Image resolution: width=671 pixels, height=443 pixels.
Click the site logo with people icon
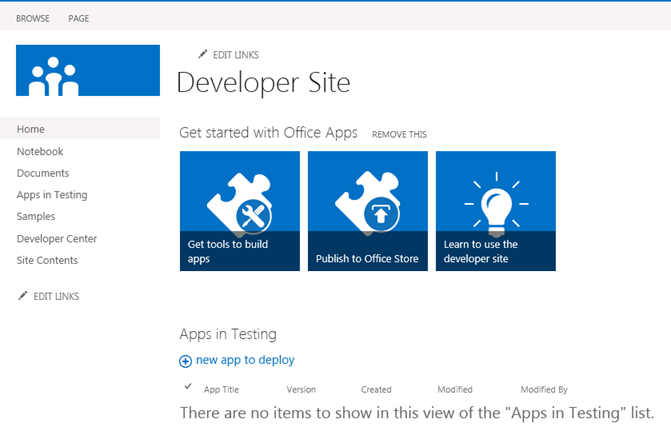[x=88, y=70]
